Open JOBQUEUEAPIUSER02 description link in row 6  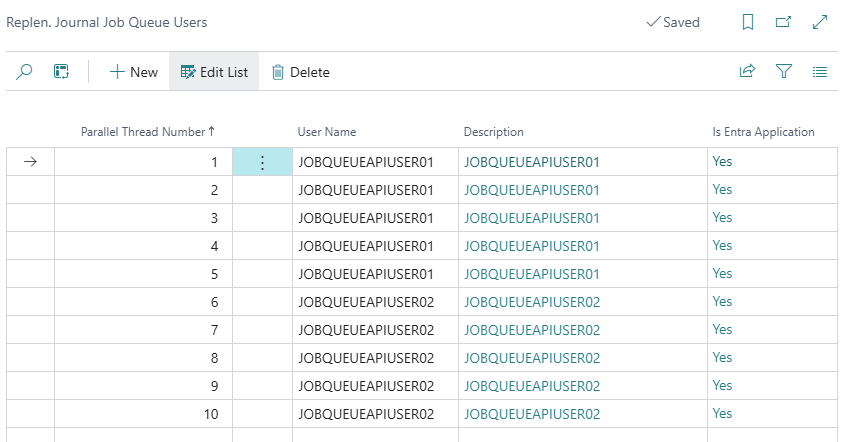point(532,302)
